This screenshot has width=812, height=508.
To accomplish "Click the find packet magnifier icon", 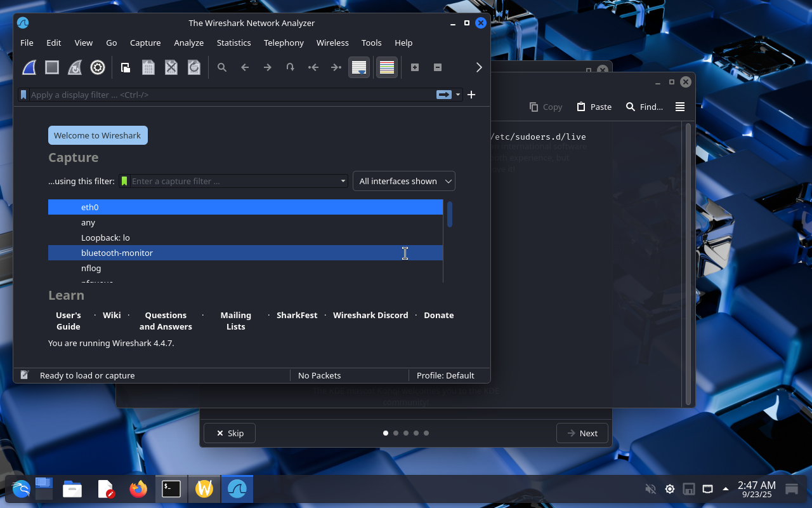I will pyautogui.click(x=222, y=67).
